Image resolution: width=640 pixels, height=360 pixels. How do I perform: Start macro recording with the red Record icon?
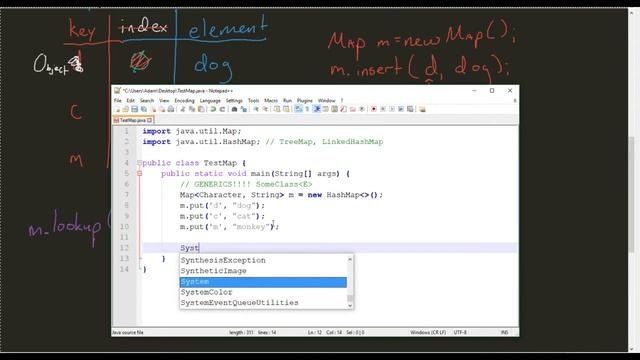374,109
